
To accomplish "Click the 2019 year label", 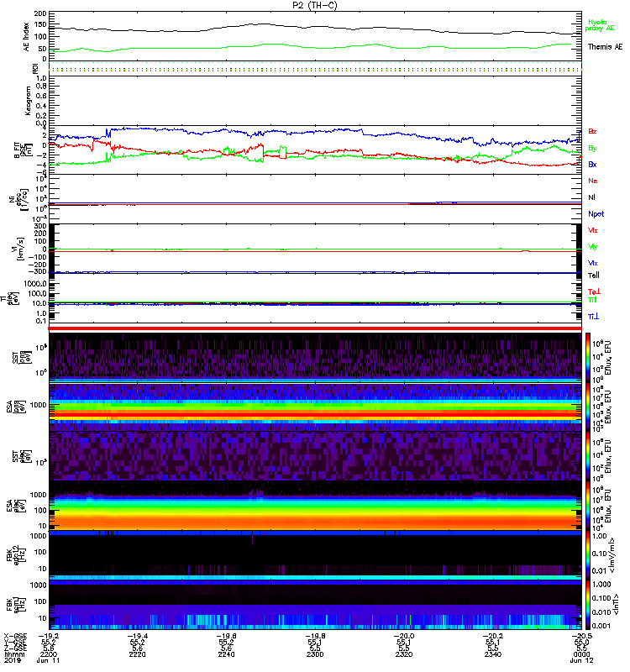I will coord(13,660).
